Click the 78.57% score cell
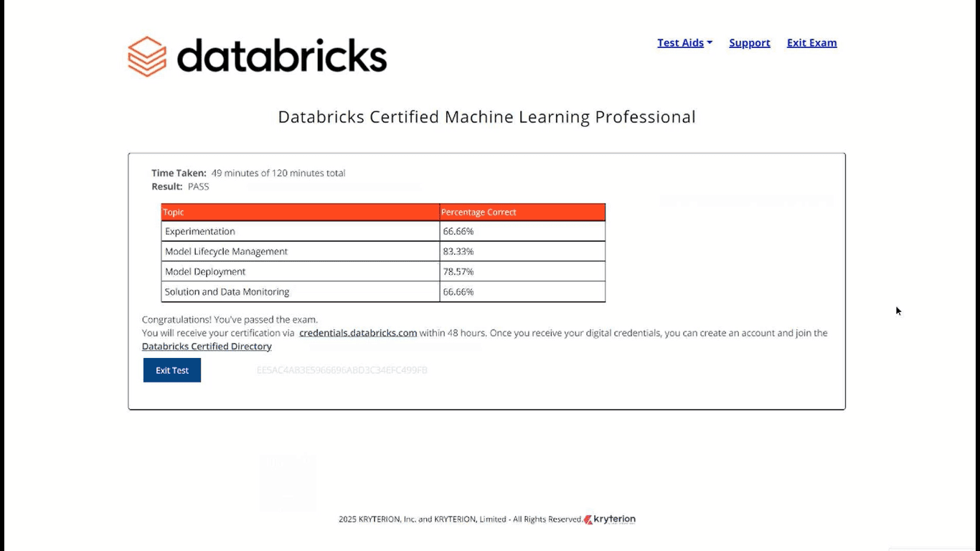The height and width of the screenshot is (551, 980). 458,272
